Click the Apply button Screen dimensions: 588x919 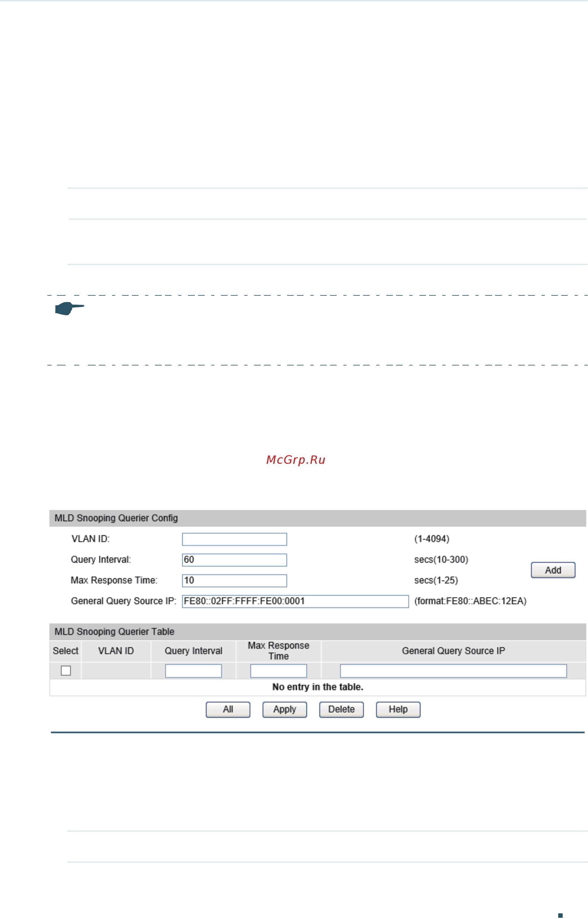click(x=284, y=710)
